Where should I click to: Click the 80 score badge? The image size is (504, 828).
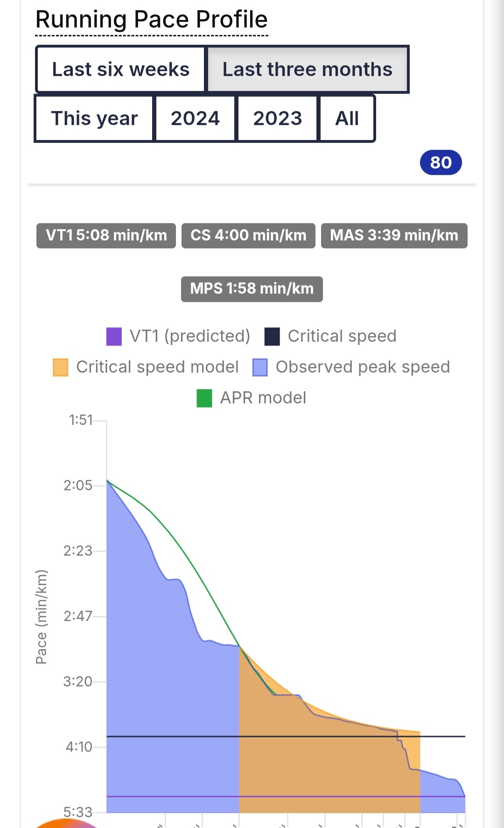point(441,163)
